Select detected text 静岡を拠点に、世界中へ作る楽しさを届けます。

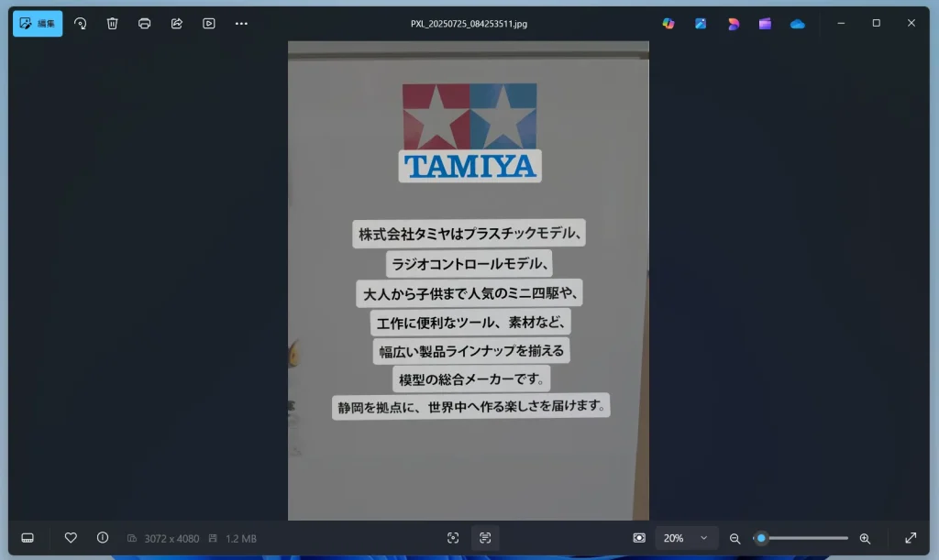470,407
